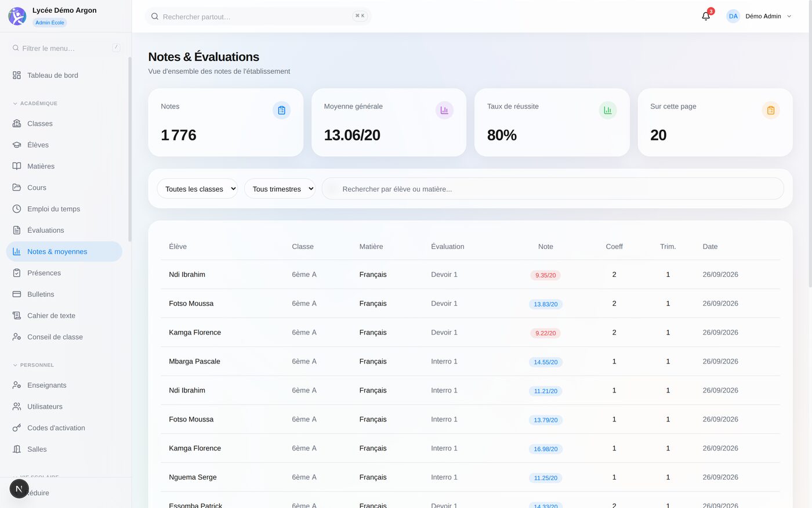Open Enseignants in sidebar
Image resolution: width=812 pixels, height=508 pixels.
64,385
